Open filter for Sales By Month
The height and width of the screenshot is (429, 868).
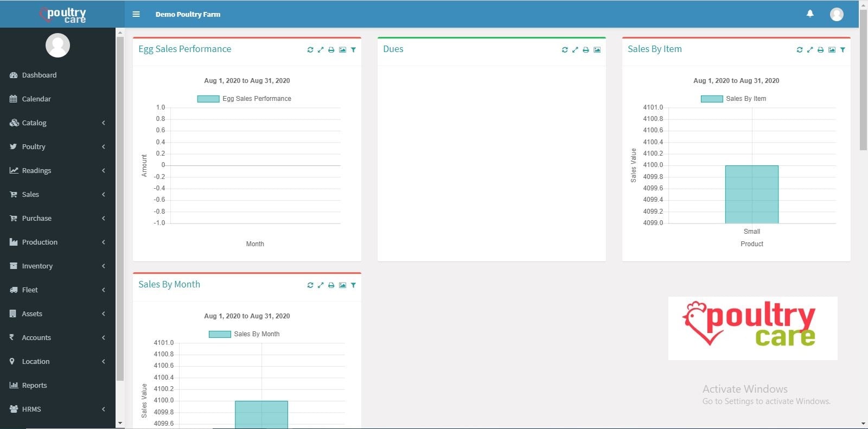pyautogui.click(x=353, y=285)
